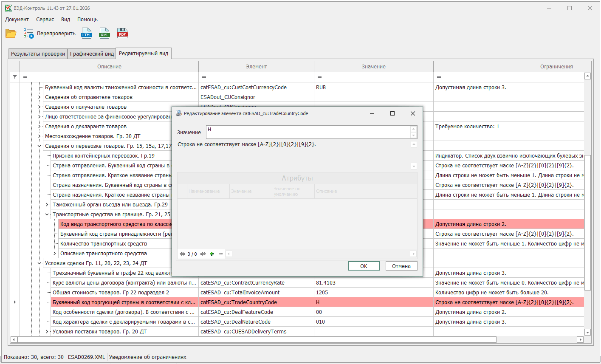Click the Значение text field in dialog
Viewport: 601px width, 364px height.
click(308, 132)
